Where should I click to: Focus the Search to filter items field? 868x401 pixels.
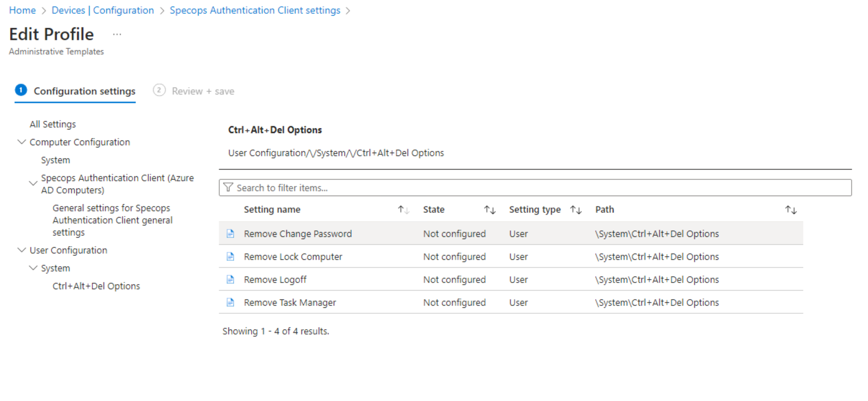535,188
